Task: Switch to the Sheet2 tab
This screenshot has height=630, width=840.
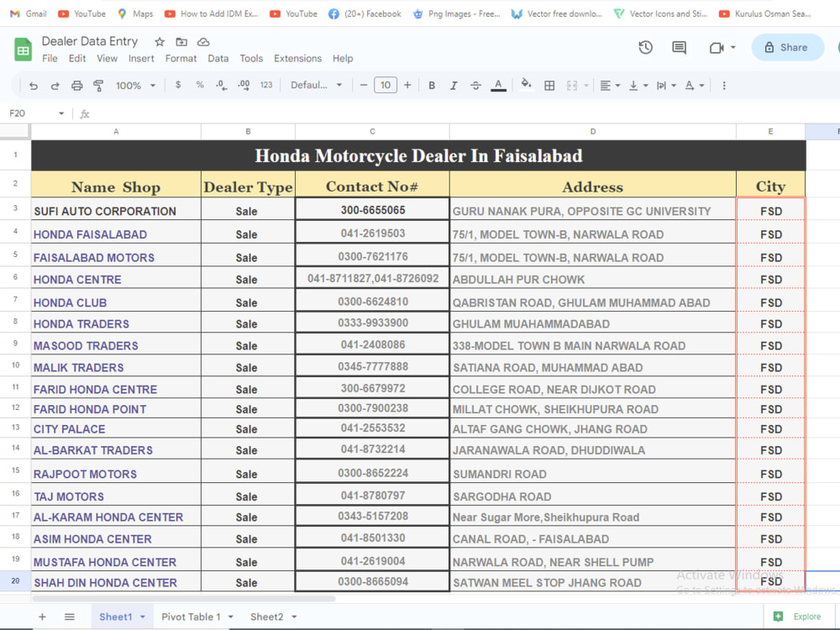Action: (x=267, y=617)
